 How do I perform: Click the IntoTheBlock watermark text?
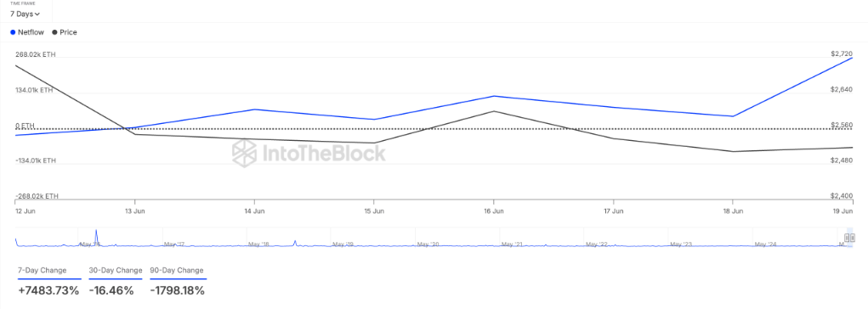coord(323,153)
